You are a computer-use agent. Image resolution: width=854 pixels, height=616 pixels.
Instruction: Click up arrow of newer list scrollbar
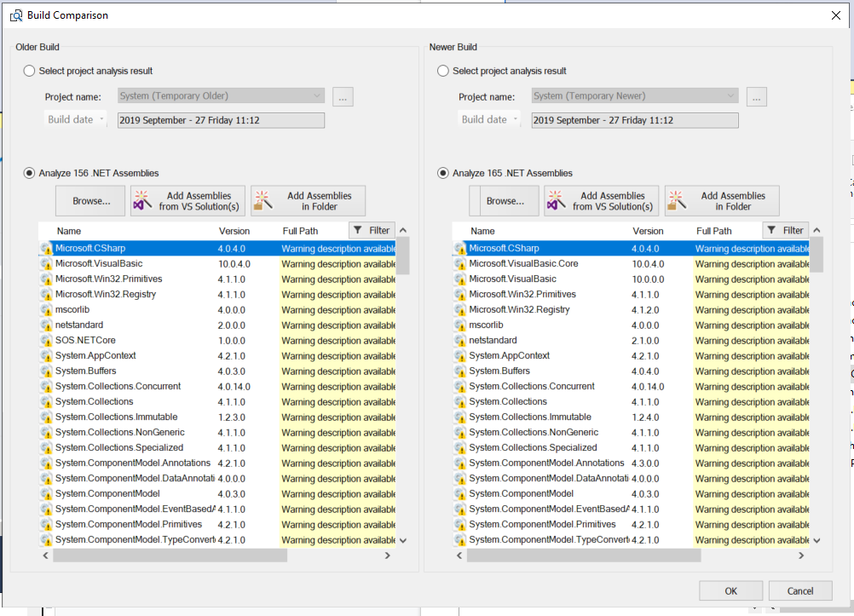[x=817, y=230]
